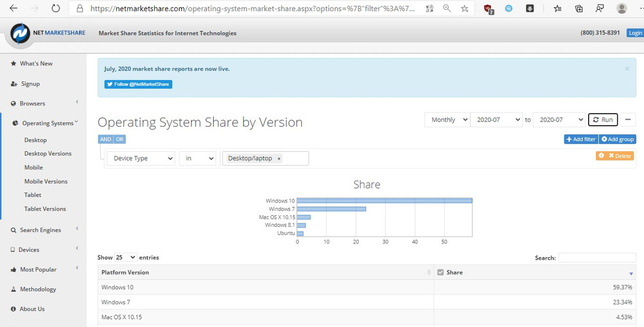
Task: Click the feedback person icon
Action: click(600, 9)
